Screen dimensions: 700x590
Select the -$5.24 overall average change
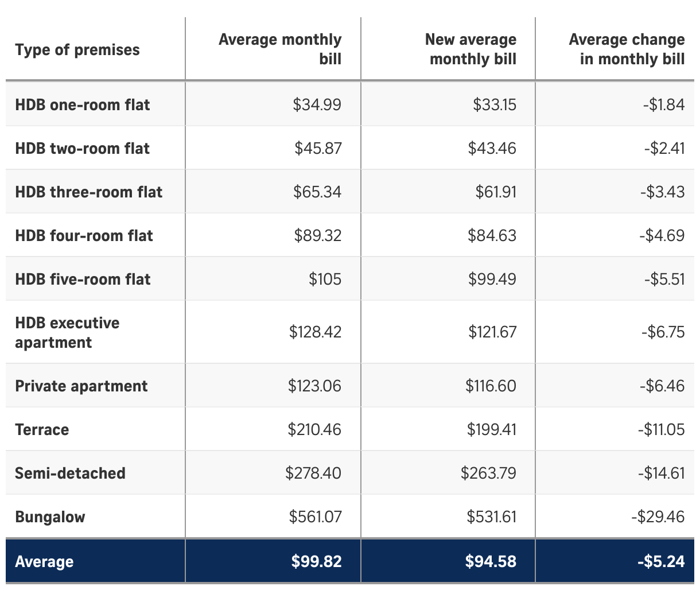[x=661, y=561]
